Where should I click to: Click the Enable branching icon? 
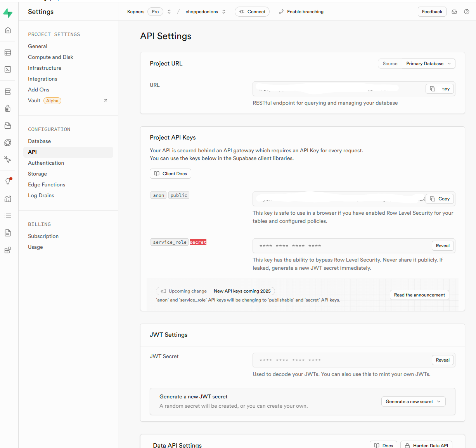point(281,12)
